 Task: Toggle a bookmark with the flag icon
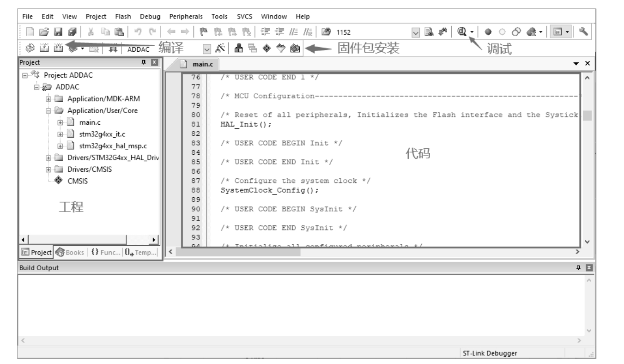(x=204, y=32)
